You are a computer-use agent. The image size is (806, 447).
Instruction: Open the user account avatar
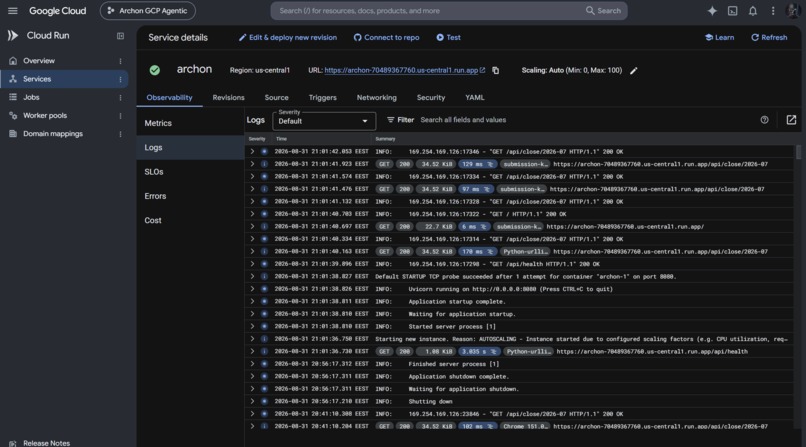(792, 11)
